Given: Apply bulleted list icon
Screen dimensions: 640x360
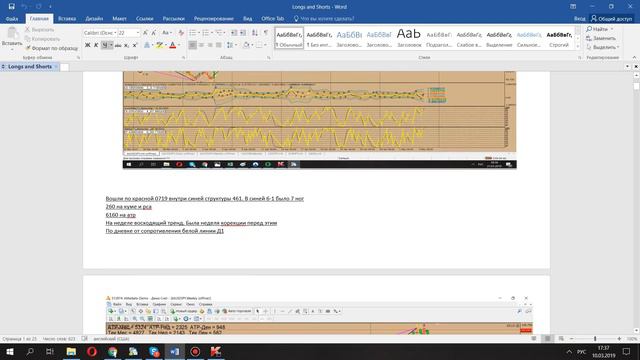Looking at the screenshot, I should (x=193, y=33).
